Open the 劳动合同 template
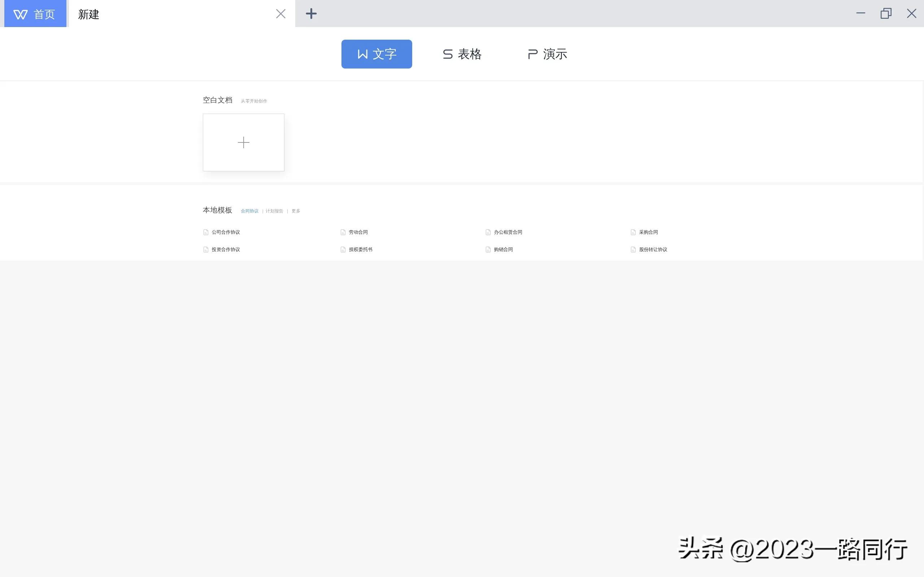Image resolution: width=924 pixels, height=577 pixels. (x=358, y=232)
